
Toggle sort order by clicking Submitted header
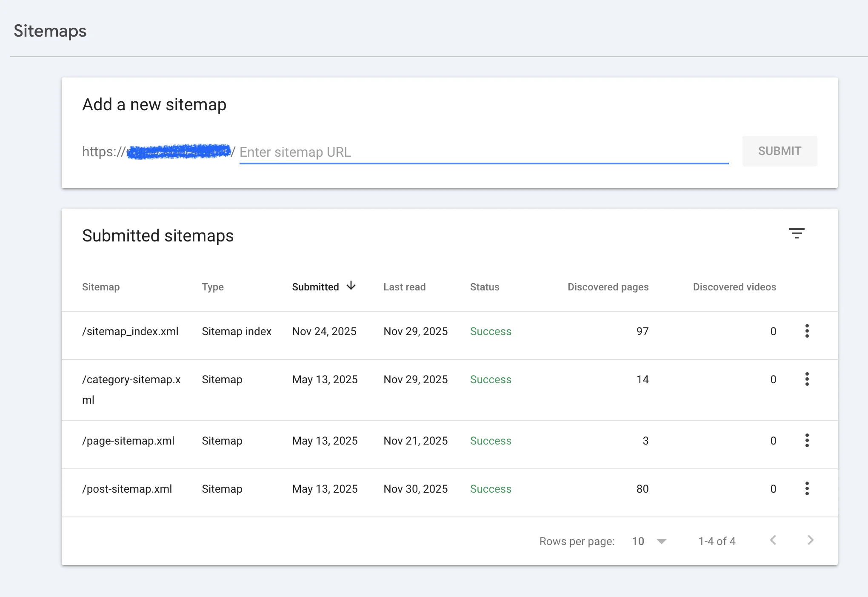tap(315, 287)
